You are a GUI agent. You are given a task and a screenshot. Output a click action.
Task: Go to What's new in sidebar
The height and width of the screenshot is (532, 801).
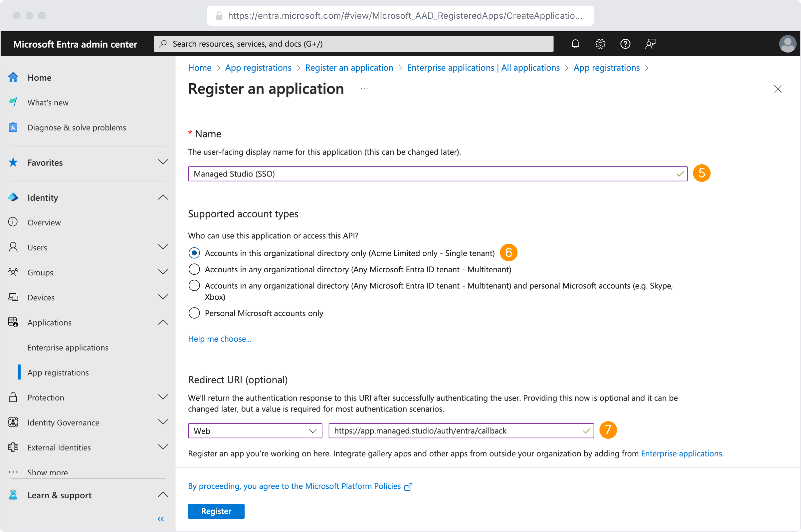[48, 102]
